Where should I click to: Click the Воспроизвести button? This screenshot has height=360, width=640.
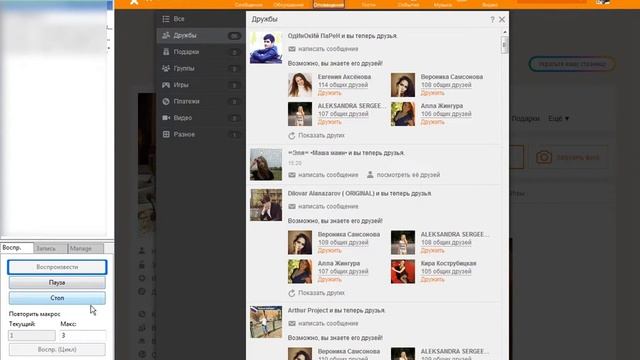pos(57,267)
